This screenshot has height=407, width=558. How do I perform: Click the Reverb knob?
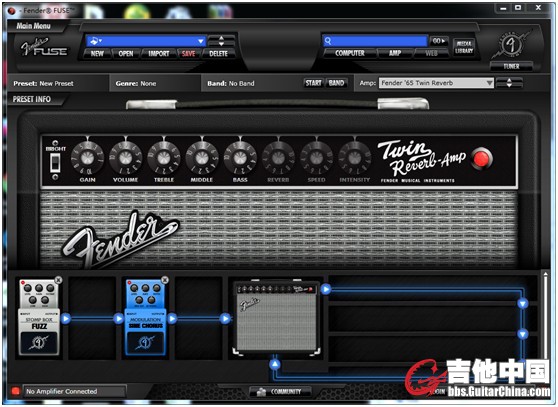tap(278, 157)
